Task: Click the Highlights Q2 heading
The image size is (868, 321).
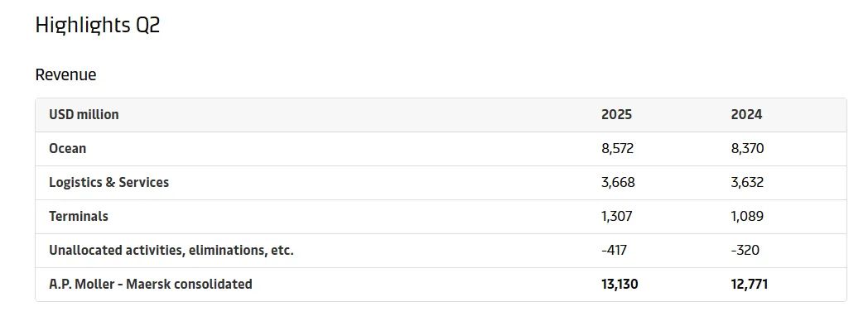Action: 98,26
